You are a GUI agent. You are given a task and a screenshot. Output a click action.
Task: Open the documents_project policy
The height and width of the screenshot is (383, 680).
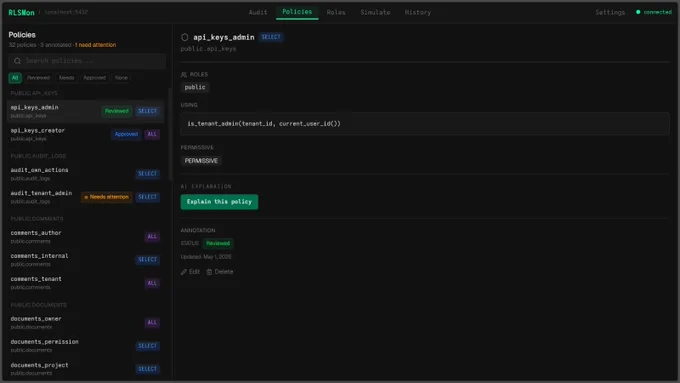[x=86, y=369]
